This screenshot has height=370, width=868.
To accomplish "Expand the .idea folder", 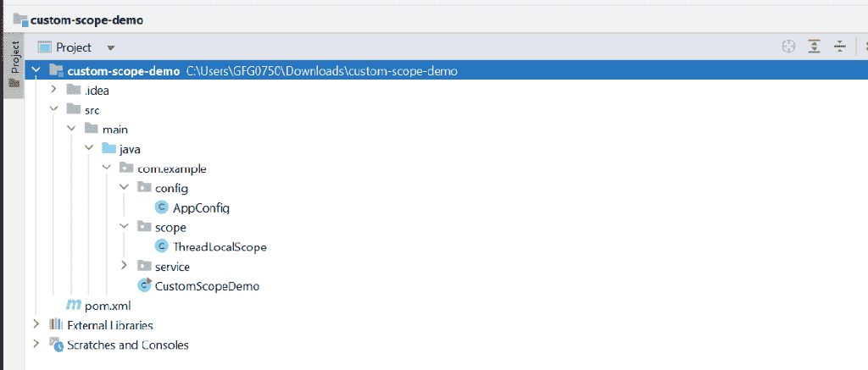I will (x=53, y=89).
